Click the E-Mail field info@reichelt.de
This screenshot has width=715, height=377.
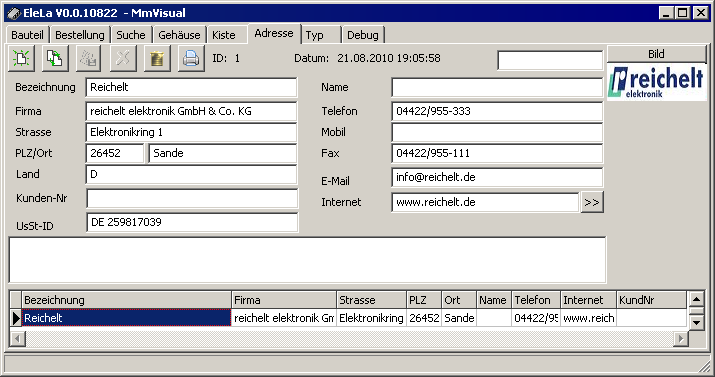point(497,177)
